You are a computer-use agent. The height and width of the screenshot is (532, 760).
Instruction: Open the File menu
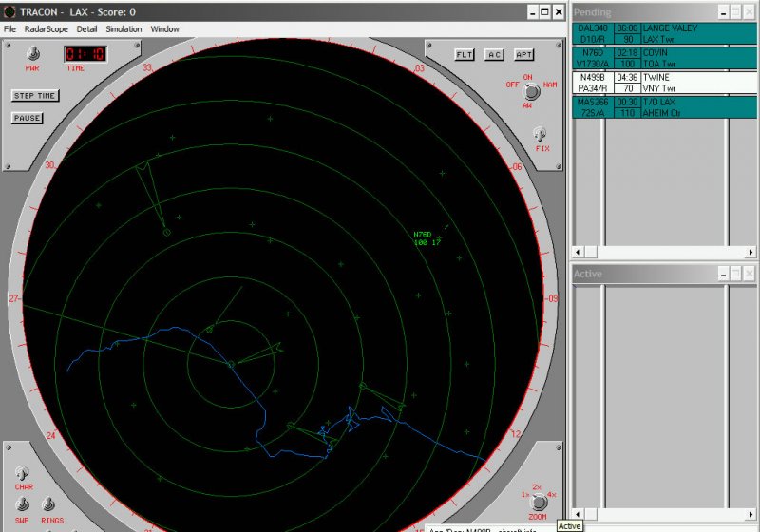click(x=9, y=29)
